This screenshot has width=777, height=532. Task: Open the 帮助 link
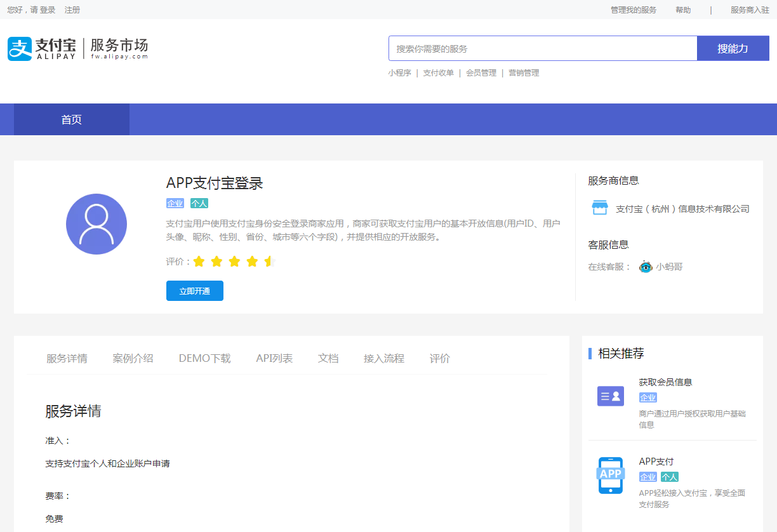pos(683,10)
